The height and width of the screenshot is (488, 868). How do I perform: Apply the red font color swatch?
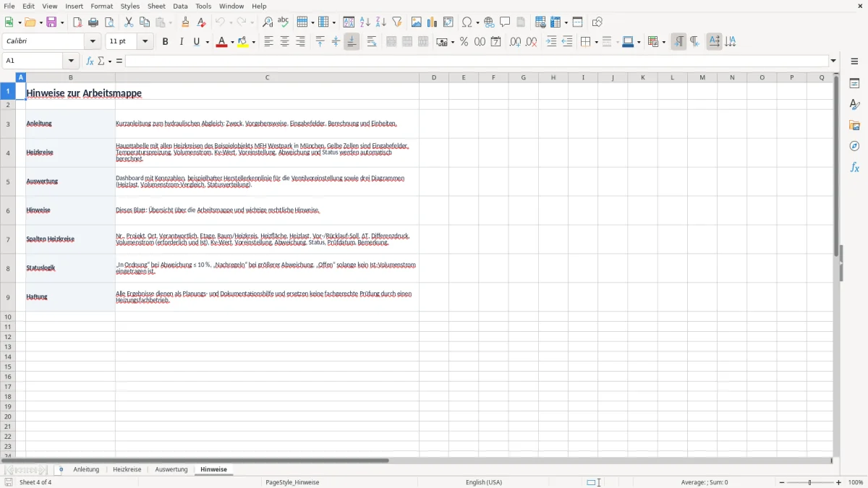pos(221,42)
